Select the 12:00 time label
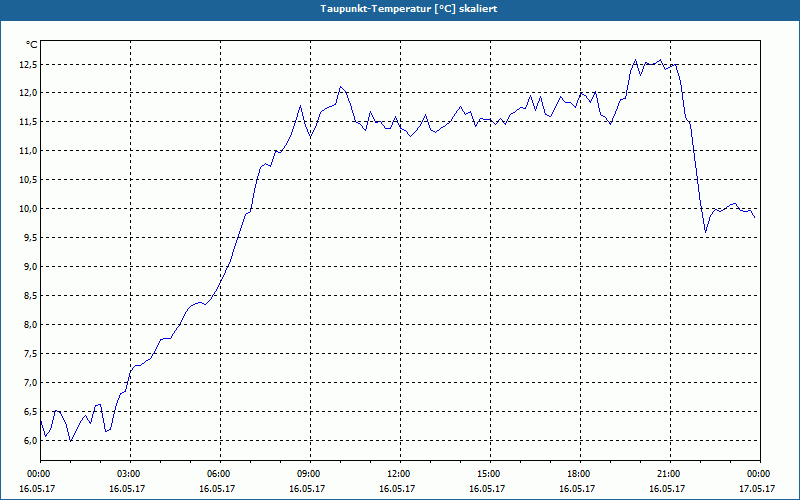Screen dimensions: 800x500 pos(400,474)
